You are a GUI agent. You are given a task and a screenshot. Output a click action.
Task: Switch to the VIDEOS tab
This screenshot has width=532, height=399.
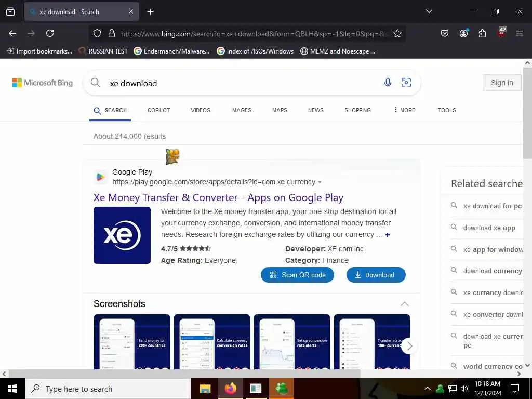201,110
